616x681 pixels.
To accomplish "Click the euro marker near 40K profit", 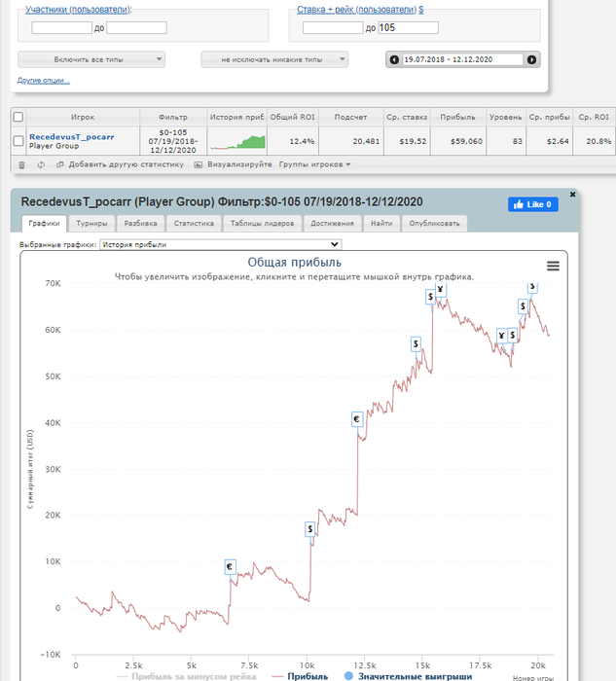I will (356, 419).
